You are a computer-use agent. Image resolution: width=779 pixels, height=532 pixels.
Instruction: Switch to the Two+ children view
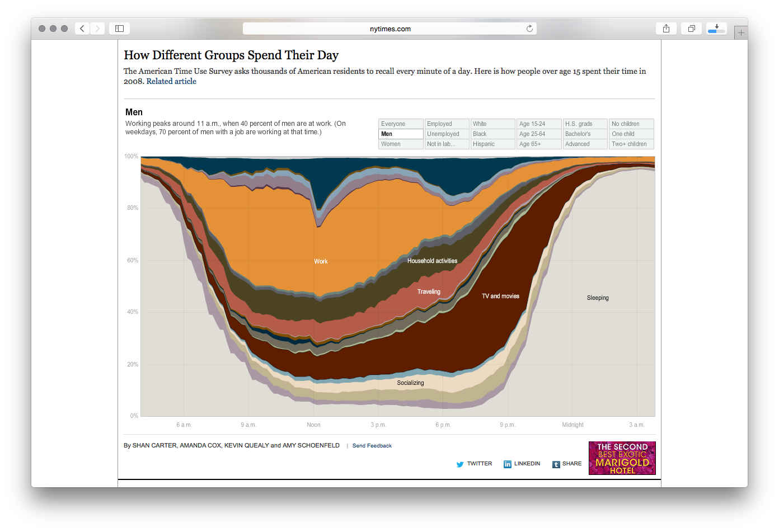(631, 144)
